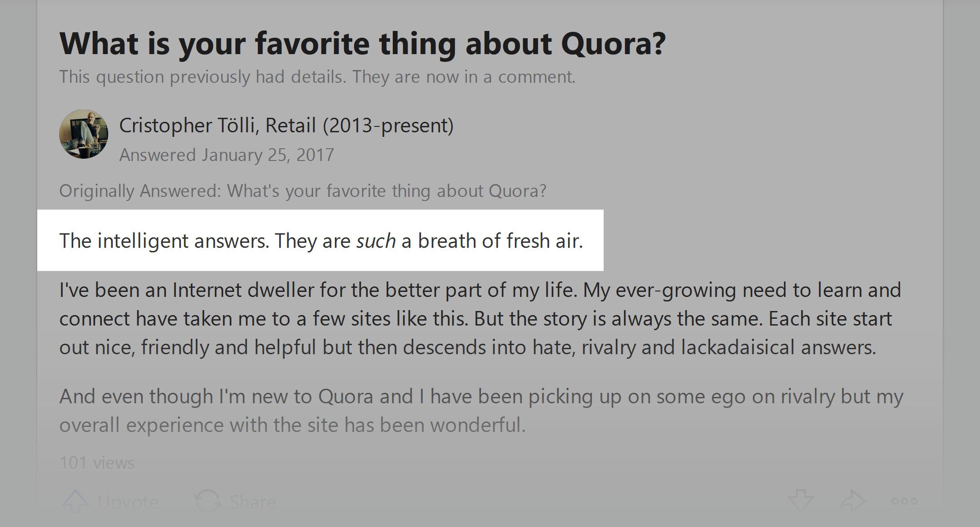Click the Originally Answered question text
The width and height of the screenshot is (980, 527).
(303, 191)
